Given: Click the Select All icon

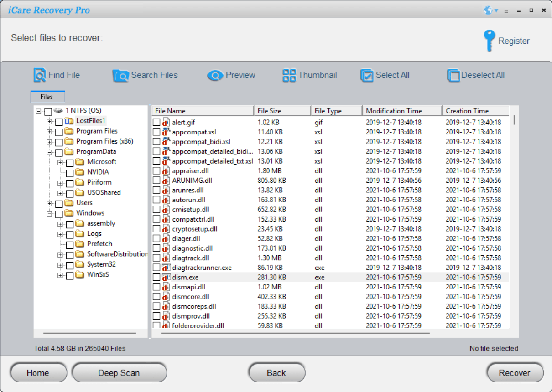Looking at the screenshot, I should coord(367,76).
